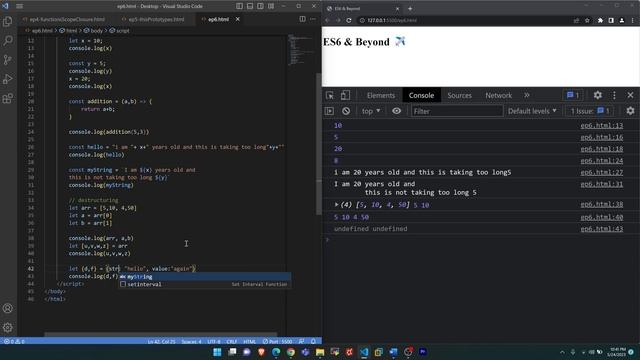Open the Extensions view
Screen dimensions: 640x360
pyautogui.click(x=8, y=98)
